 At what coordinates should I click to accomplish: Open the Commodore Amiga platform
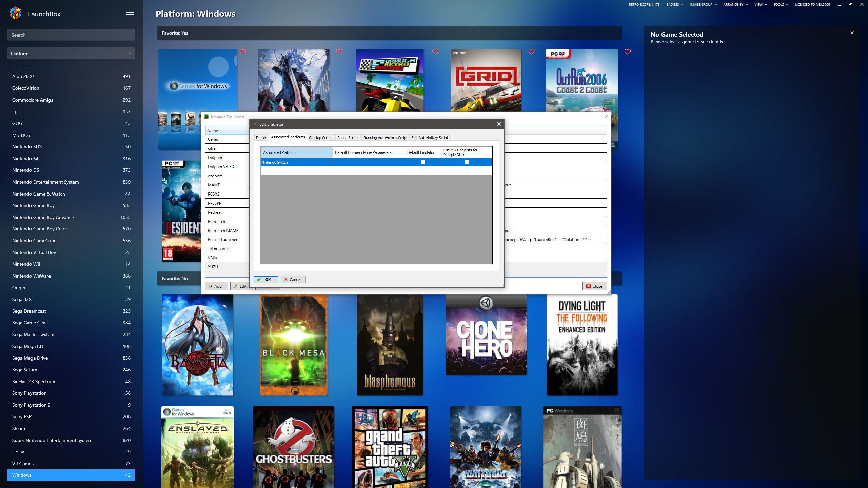click(71, 100)
